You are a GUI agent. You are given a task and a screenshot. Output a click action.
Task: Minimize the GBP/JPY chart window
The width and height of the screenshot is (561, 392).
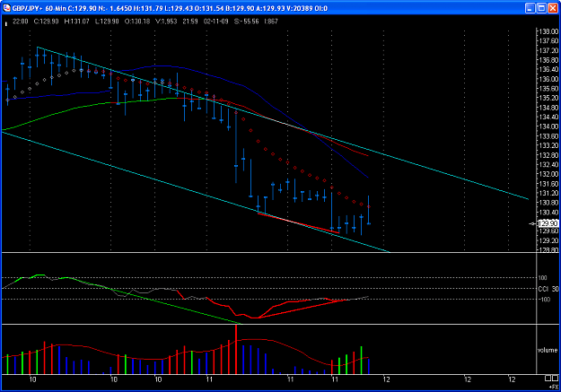pos(530,8)
